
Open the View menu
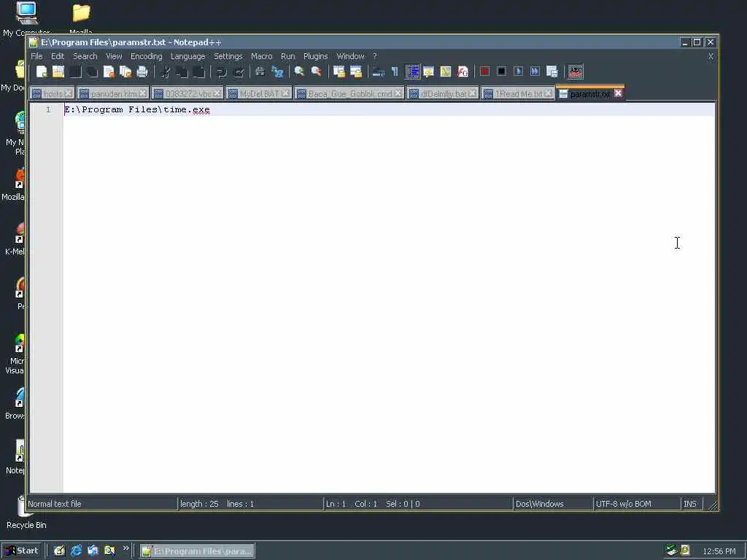[114, 56]
